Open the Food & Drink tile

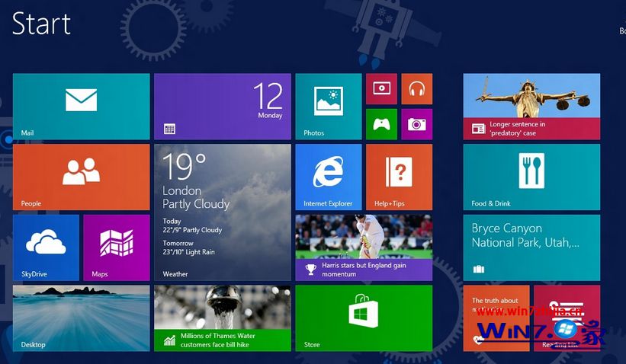click(531, 177)
